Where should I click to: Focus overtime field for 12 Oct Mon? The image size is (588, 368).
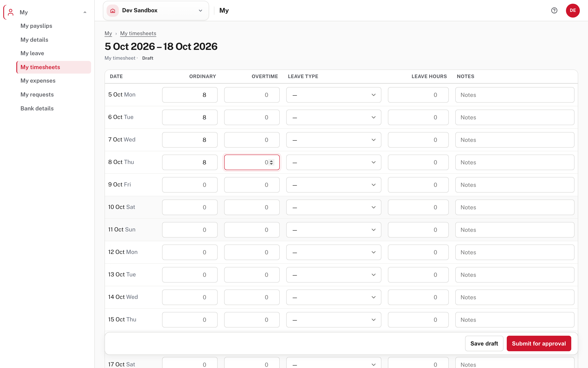(252, 252)
